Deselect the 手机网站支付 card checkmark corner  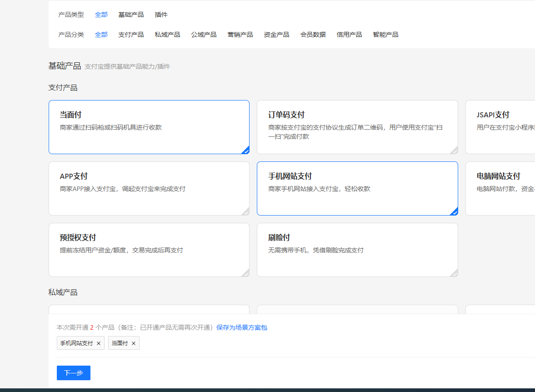click(454, 212)
